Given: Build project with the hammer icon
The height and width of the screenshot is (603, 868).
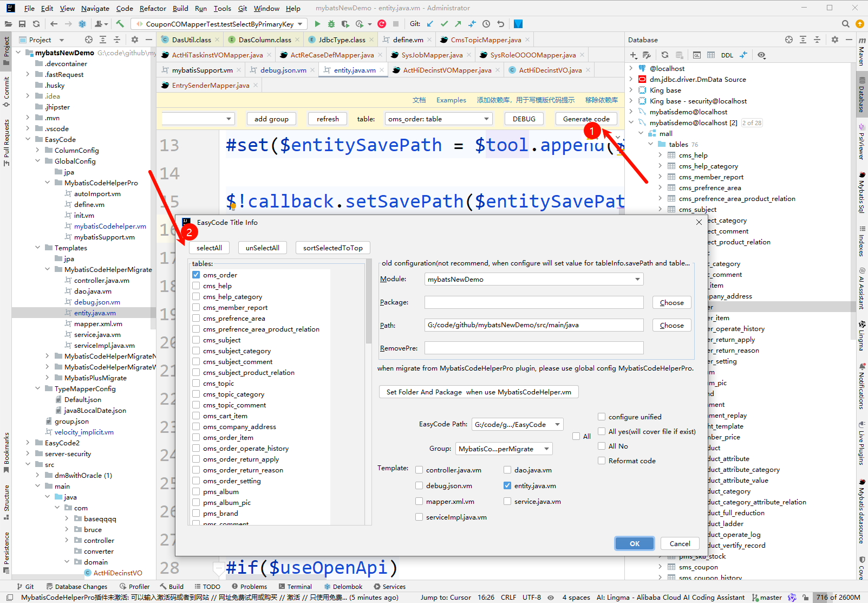Looking at the screenshot, I should pyautogui.click(x=120, y=24).
